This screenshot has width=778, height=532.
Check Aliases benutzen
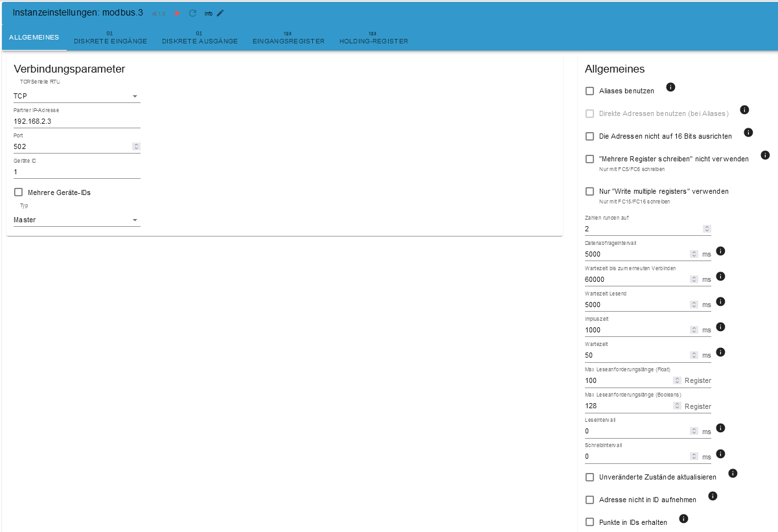[589, 91]
